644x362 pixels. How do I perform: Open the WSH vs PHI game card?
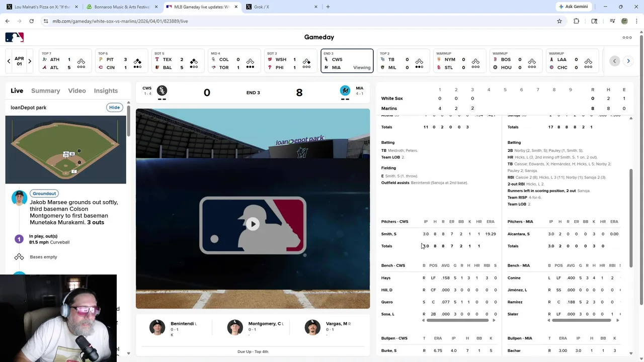tap(290, 61)
